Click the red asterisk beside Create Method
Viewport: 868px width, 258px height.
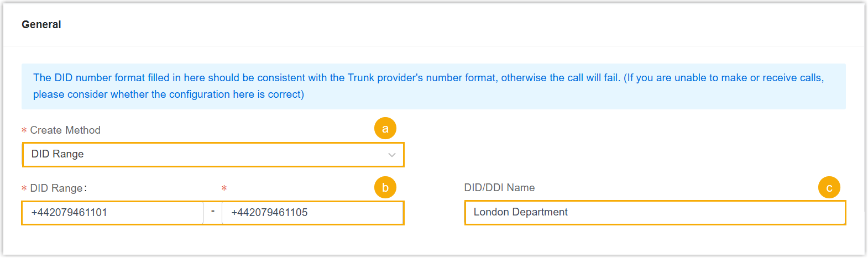coord(24,131)
